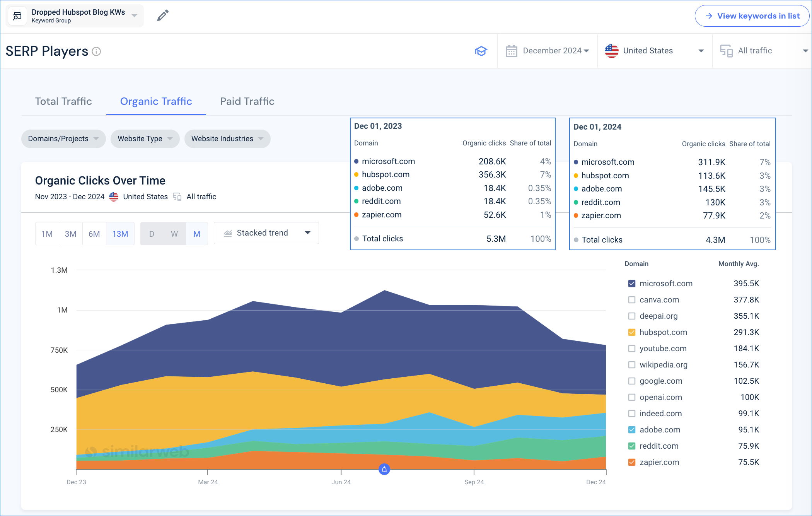Image resolution: width=812 pixels, height=516 pixels.
Task: Click the All traffic devices icon
Action: coord(726,51)
